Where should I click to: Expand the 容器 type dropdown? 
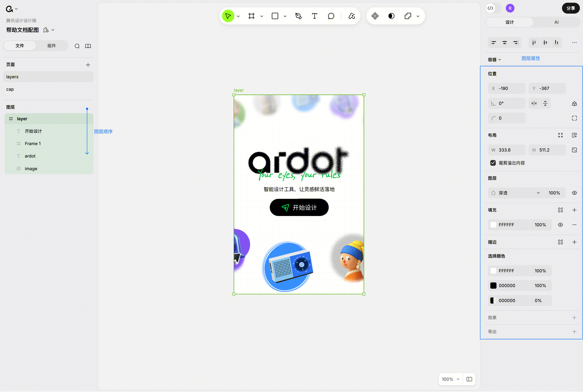[494, 60]
